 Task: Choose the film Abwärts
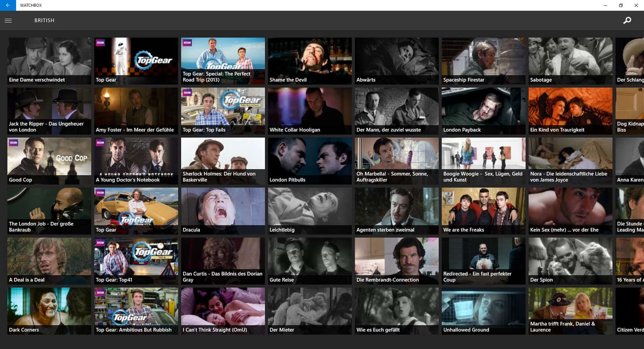397,61
